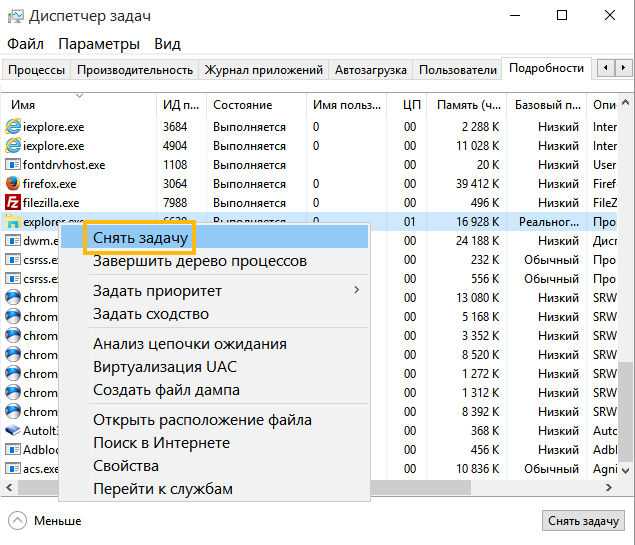The width and height of the screenshot is (635, 545).
Task: Click the firefox.exe process icon
Action: coord(13,183)
